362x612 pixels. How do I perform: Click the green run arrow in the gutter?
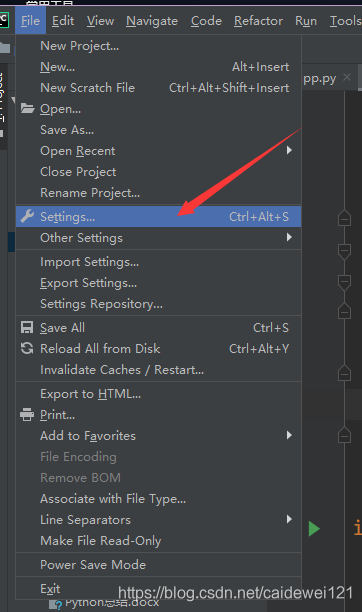coord(314,529)
